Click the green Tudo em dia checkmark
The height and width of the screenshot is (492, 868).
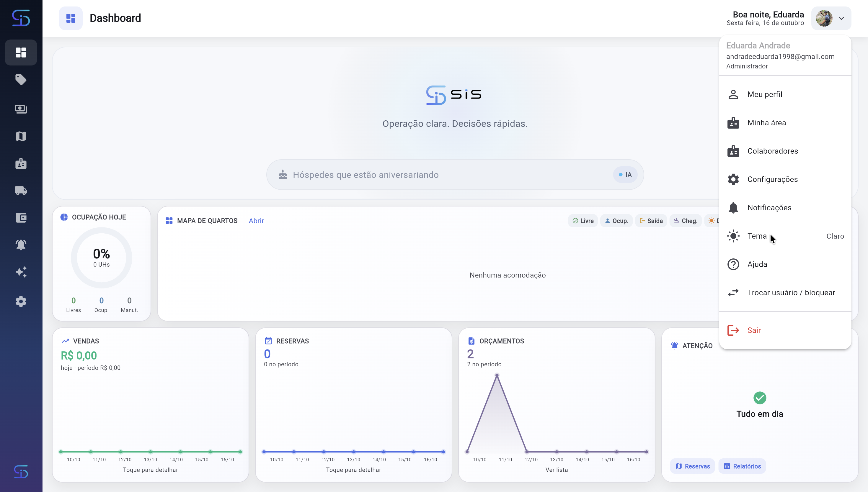pos(760,398)
